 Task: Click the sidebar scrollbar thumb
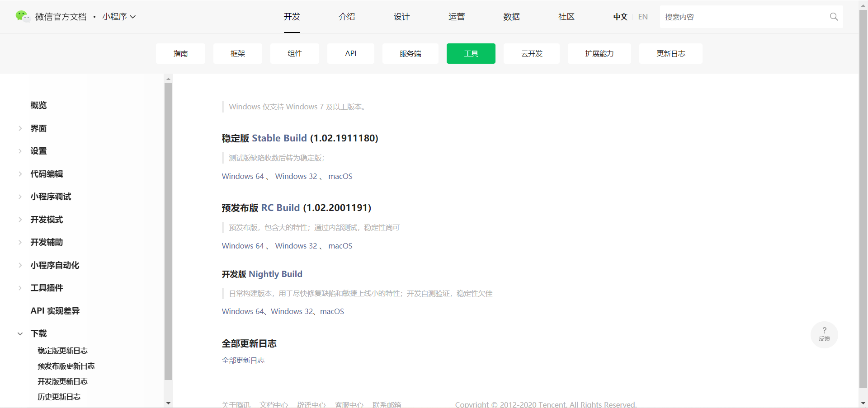click(x=168, y=231)
